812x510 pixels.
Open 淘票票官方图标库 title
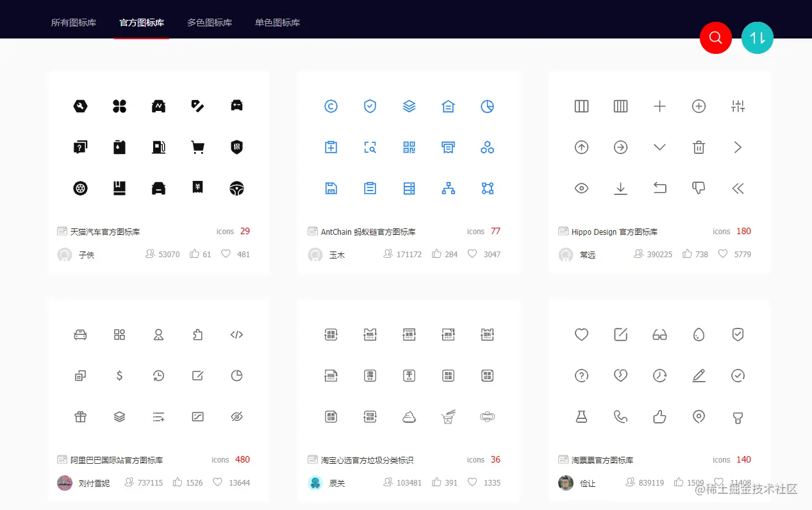(x=602, y=460)
